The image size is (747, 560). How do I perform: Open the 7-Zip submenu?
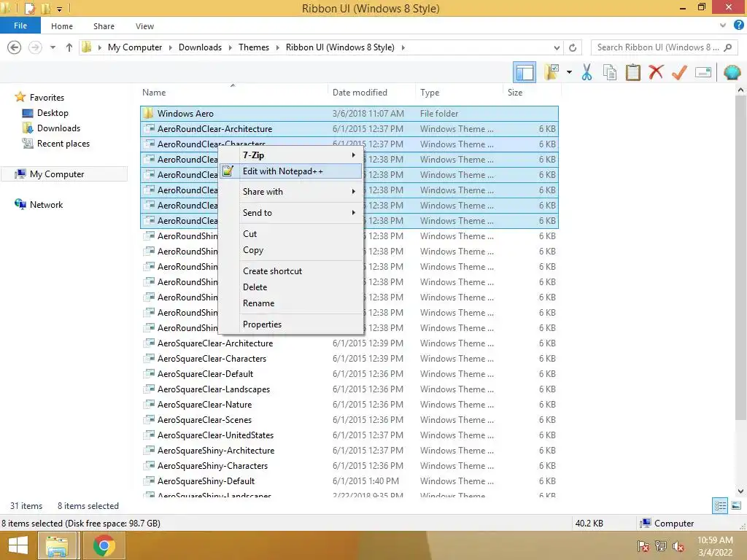pos(291,155)
